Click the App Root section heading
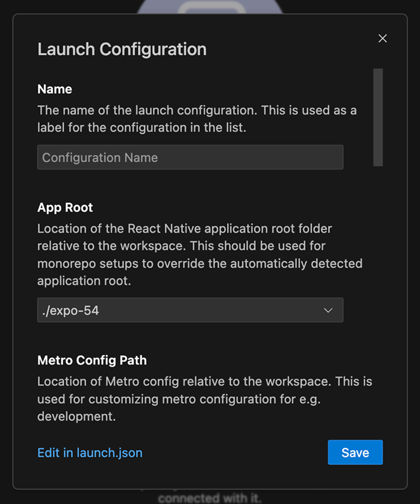The image size is (420, 504). 65,208
